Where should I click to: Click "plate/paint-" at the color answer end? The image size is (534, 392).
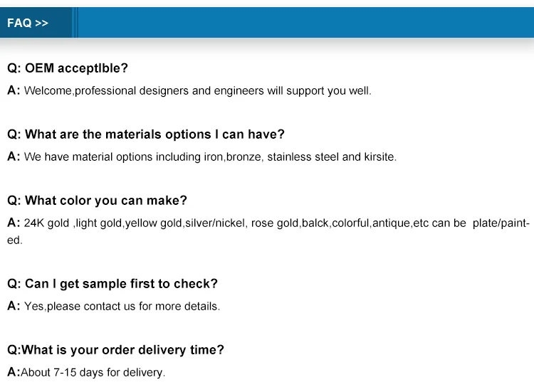501,223
